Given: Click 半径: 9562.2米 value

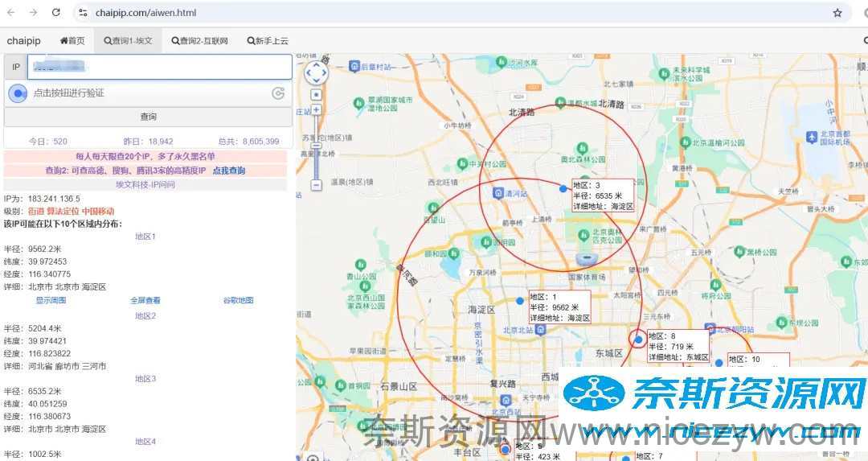Looking at the screenshot, I should (x=33, y=249).
